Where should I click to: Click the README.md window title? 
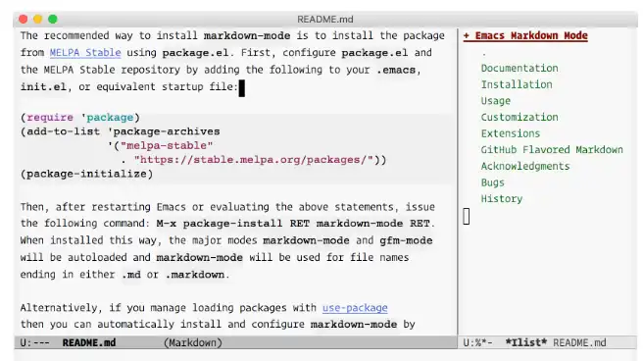[325, 20]
